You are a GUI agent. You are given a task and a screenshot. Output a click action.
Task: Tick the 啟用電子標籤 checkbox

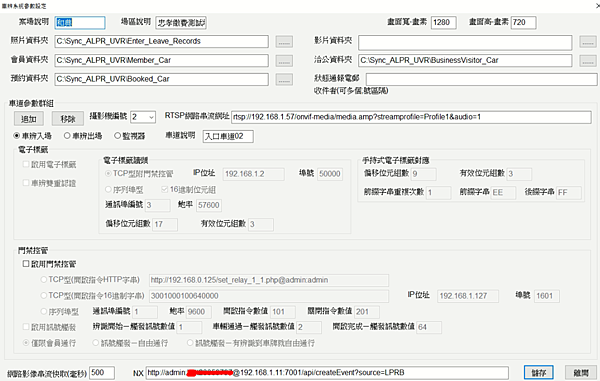point(49,164)
